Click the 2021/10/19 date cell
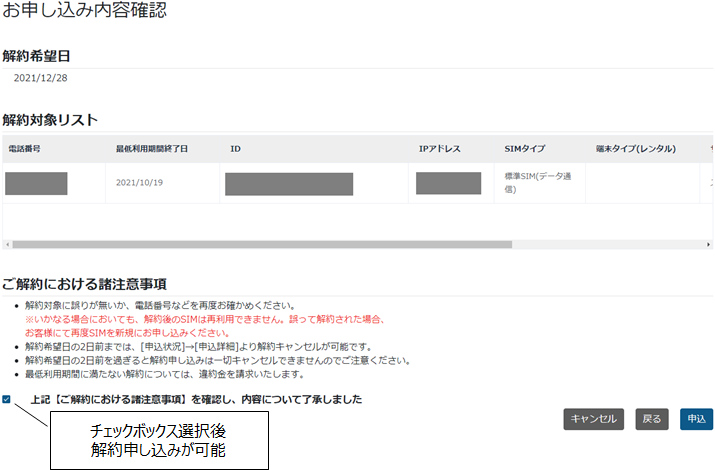Screen dimensions: 715x470 [x=139, y=183]
